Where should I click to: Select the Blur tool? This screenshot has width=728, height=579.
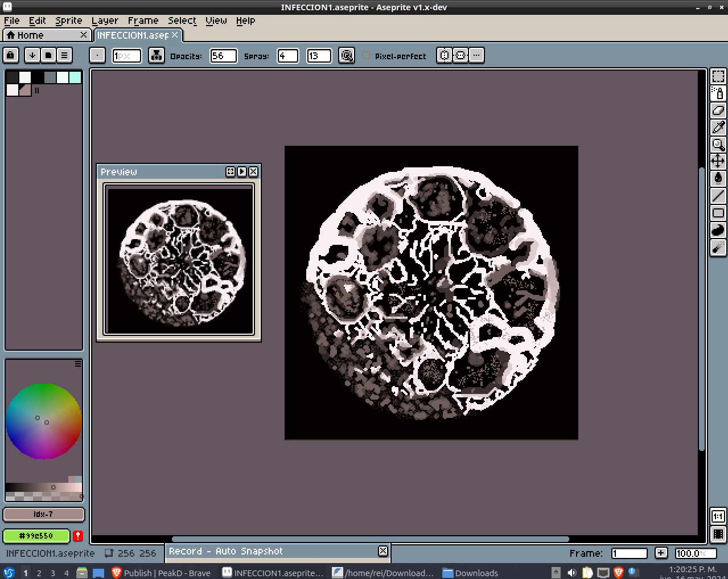tap(718, 247)
